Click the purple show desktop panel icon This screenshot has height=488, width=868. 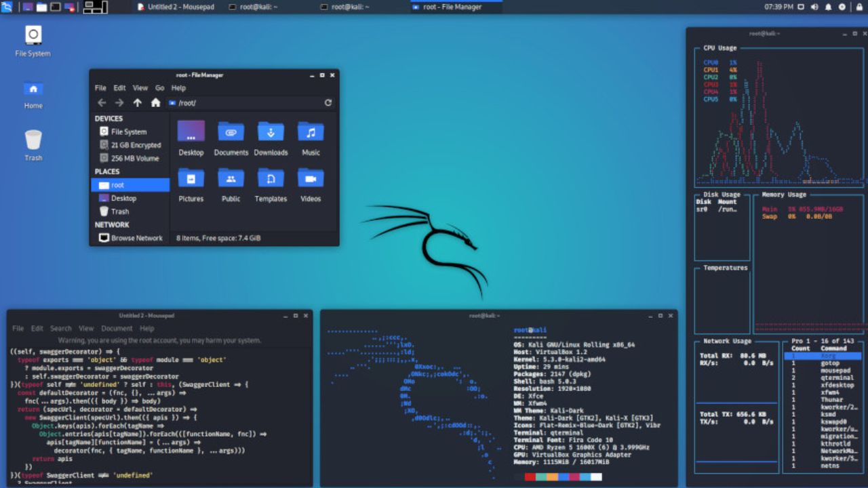(x=28, y=7)
